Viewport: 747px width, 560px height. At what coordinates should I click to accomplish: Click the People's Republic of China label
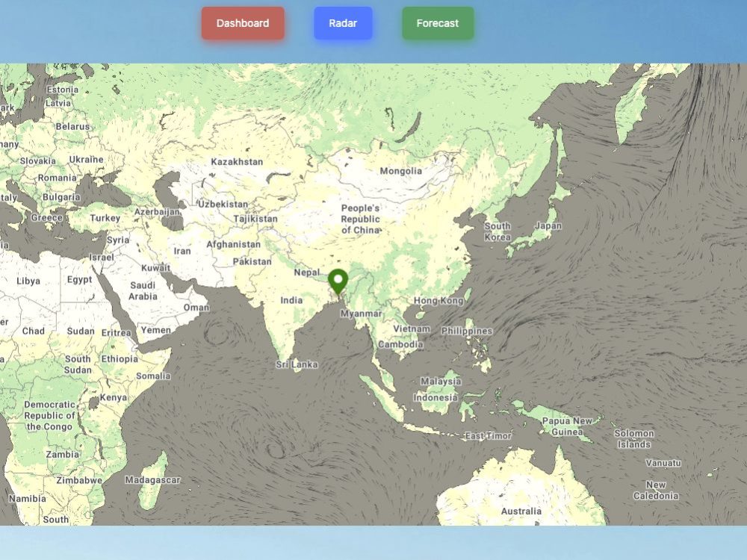[361, 219]
